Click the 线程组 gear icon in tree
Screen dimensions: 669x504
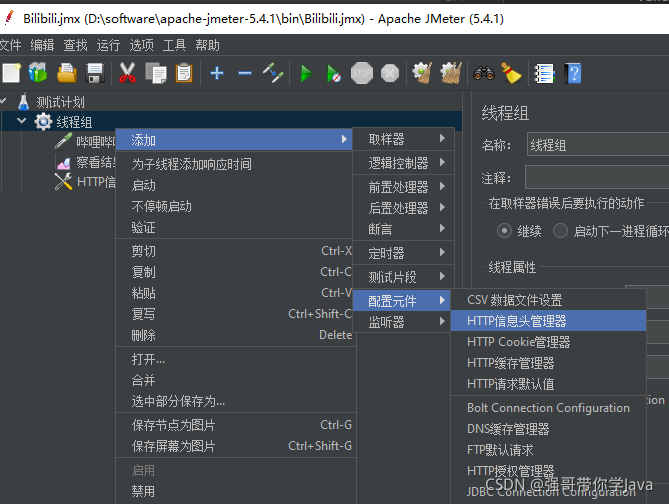(x=43, y=122)
